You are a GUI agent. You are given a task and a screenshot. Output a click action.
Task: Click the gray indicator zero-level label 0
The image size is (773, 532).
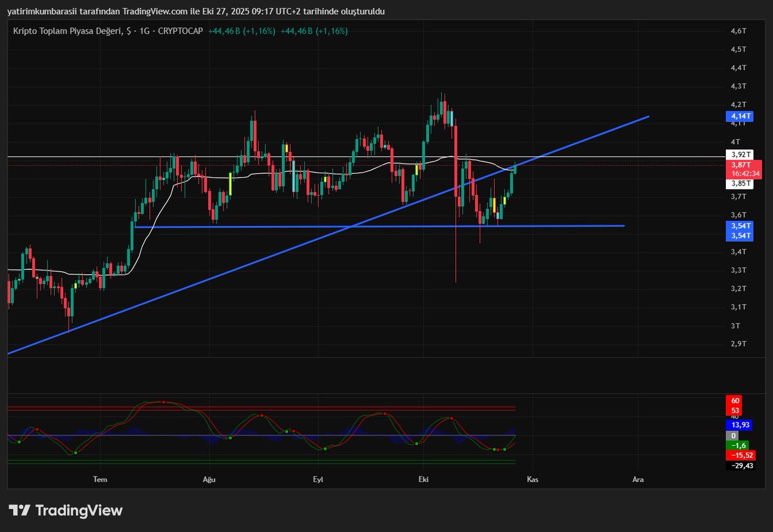pyautogui.click(x=734, y=435)
